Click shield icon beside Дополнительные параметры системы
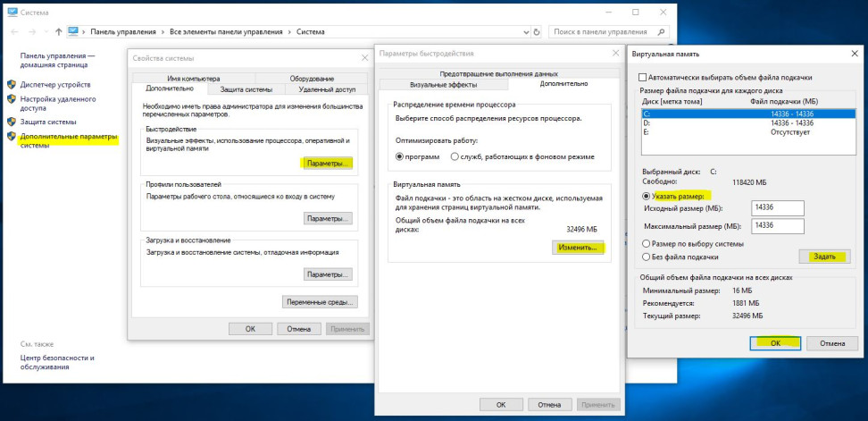The image size is (868, 421). tap(11, 136)
